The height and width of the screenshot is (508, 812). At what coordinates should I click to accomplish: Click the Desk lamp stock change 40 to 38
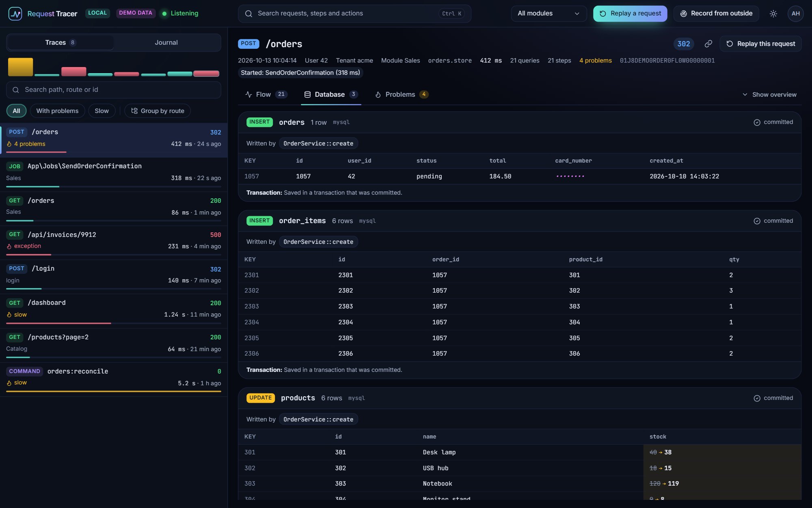[661, 452]
